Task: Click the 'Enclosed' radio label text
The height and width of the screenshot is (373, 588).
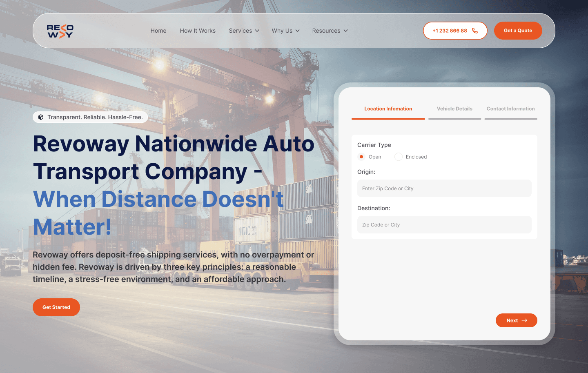Action: click(416, 157)
